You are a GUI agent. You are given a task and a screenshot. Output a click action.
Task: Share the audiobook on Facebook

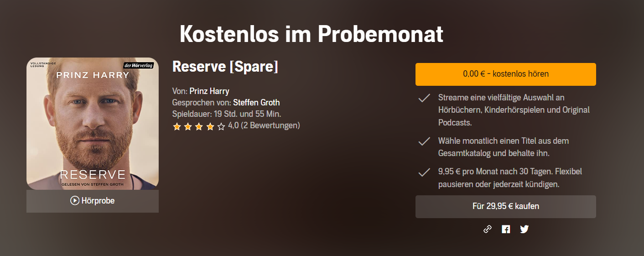[x=506, y=229]
